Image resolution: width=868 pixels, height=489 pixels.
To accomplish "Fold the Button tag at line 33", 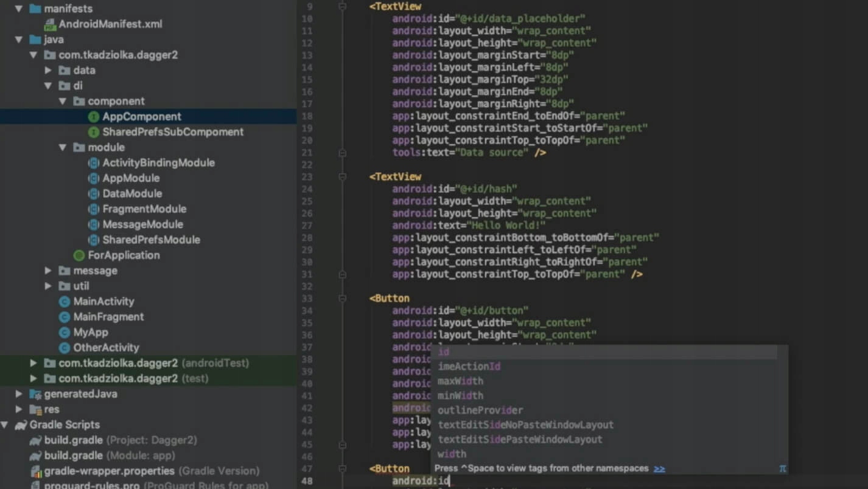I will (342, 299).
